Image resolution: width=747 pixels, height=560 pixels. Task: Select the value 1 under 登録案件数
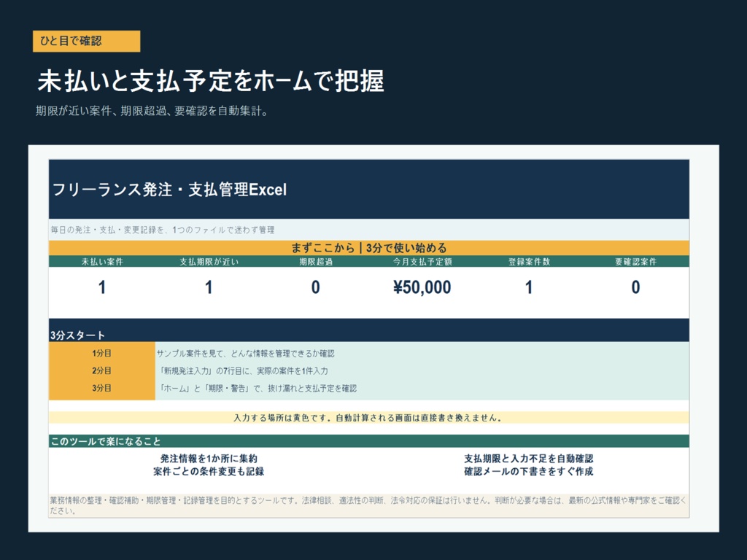coord(529,287)
